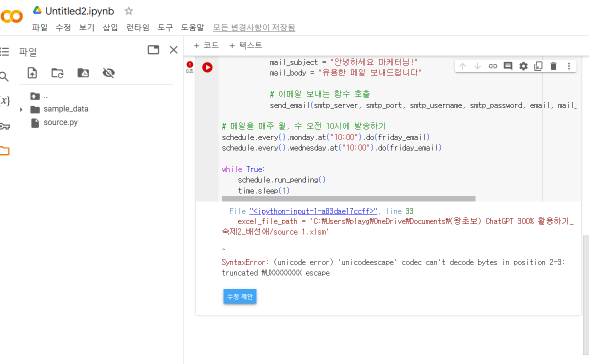Viewport: 589px width, 364px height.
Task: Close the 파일 side panel
Action: click(173, 49)
